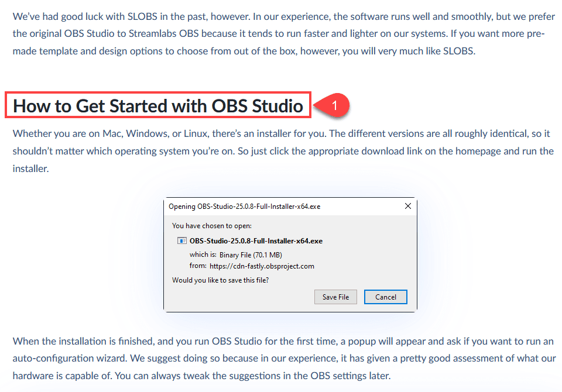Click the Cancel button in the dialog
Image resolution: width=562 pixels, height=392 pixels.
(386, 297)
